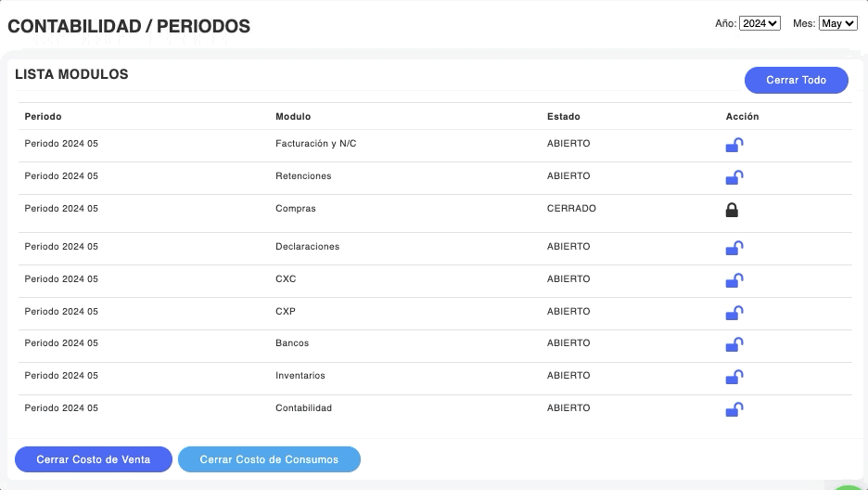Toggle the Contabilidad module lock icon
The image size is (868, 490).
pyautogui.click(x=734, y=409)
